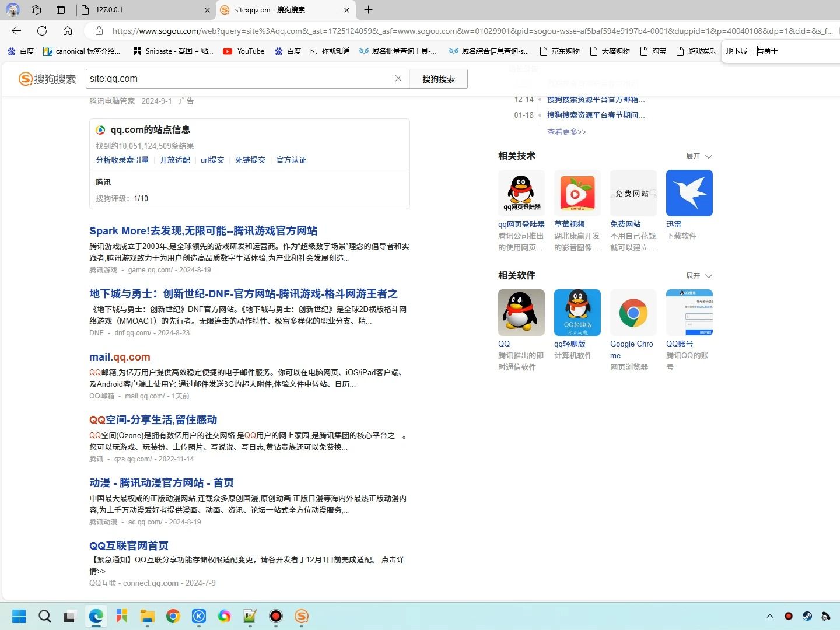Clear the search box with the X icon

click(x=398, y=78)
